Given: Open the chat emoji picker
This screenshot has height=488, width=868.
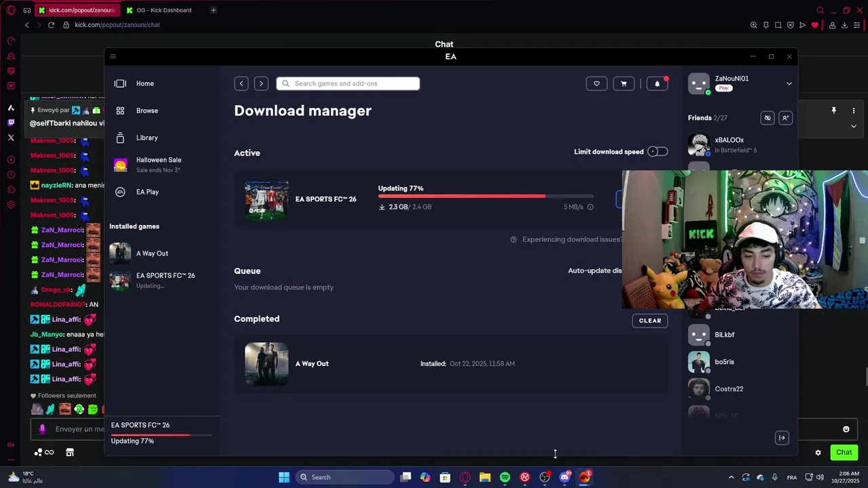Looking at the screenshot, I should tap(846, 429).
